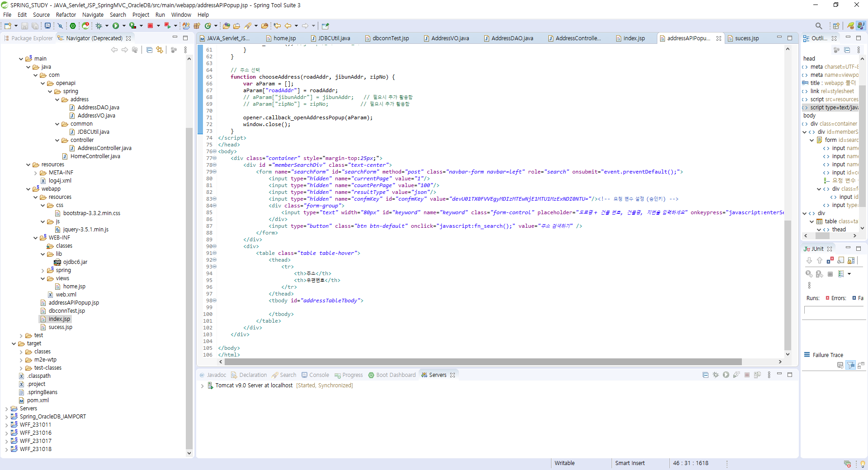The image size is (868, 470).
Task: Click the Skip All Breakpoints toolbar icon
Action: pyautogui.click(x=60, y=26)
